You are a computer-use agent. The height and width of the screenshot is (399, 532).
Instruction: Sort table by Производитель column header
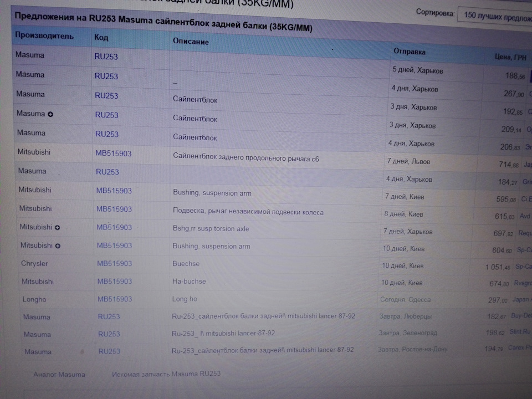coord(44,35)
